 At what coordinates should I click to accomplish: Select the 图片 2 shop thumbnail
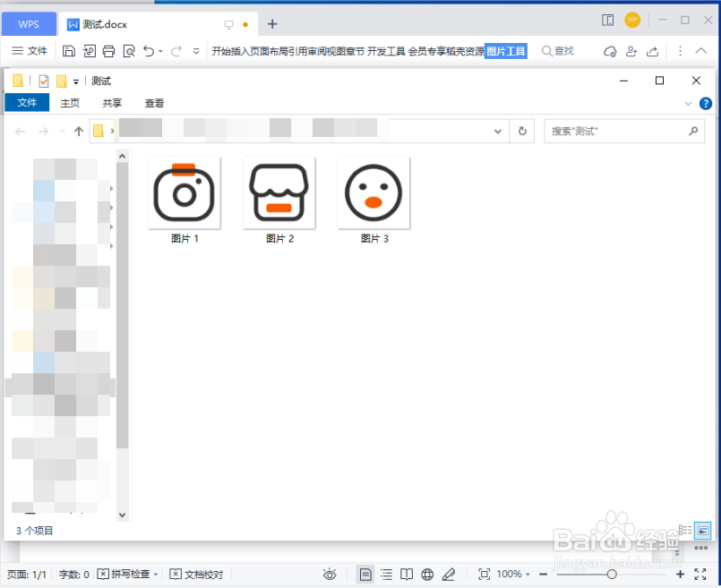pos(279,193)
